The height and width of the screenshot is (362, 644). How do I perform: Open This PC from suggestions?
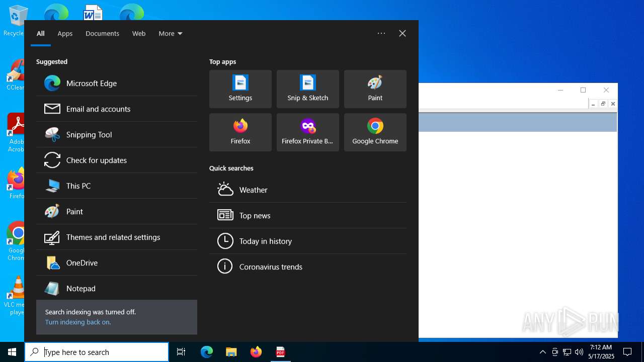[117, 186]
